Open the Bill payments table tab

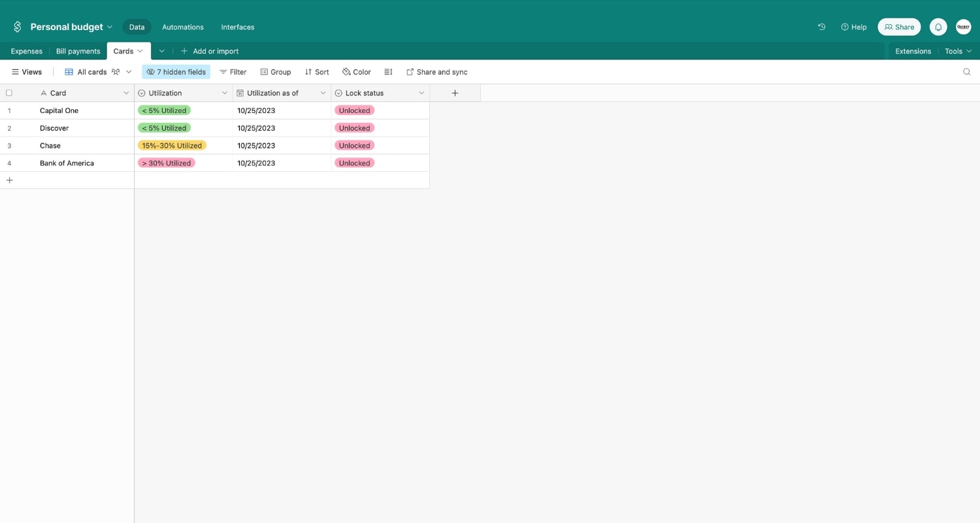pos(78,51)
